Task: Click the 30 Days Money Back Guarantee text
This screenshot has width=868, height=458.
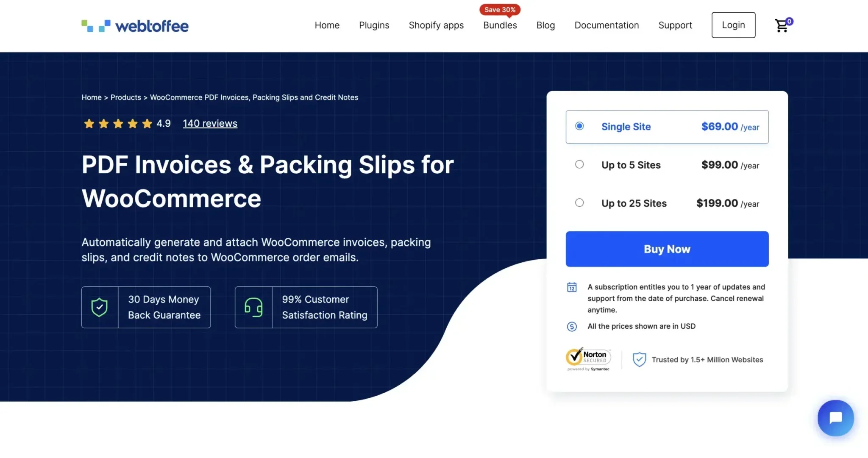Action: (x=164, y=307)
